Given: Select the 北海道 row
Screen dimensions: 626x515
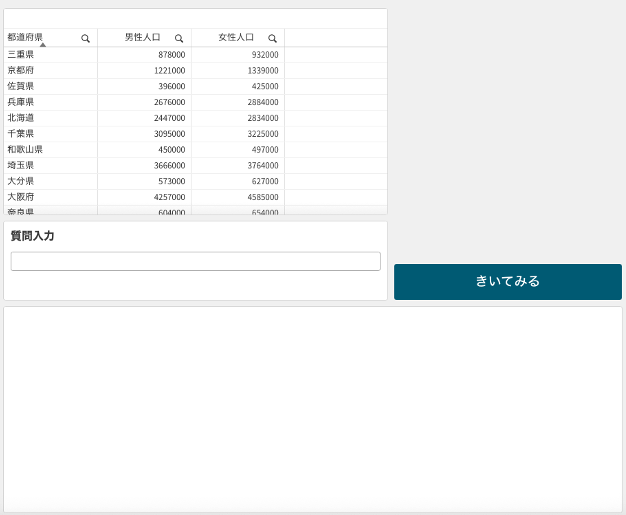Looking at the screenshot, I should 21,118.
